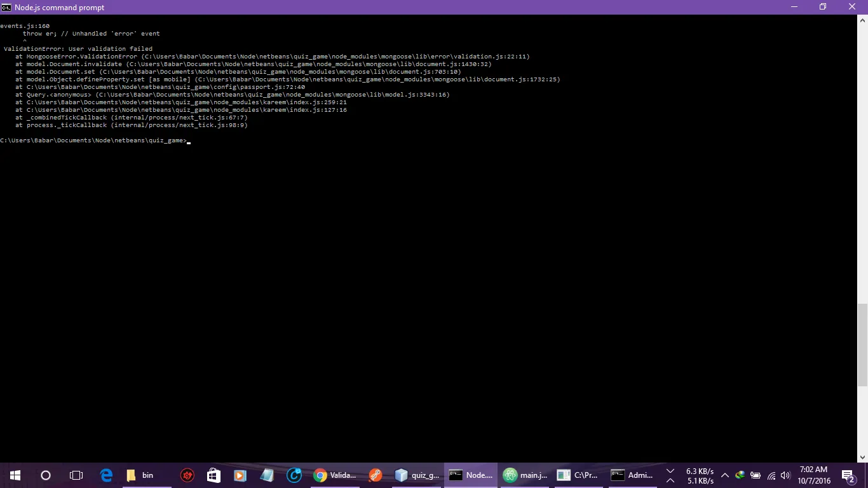Open the Windows Start menu
The width and height of the screenshot is (868, 488).
click(x=15, y=475)
